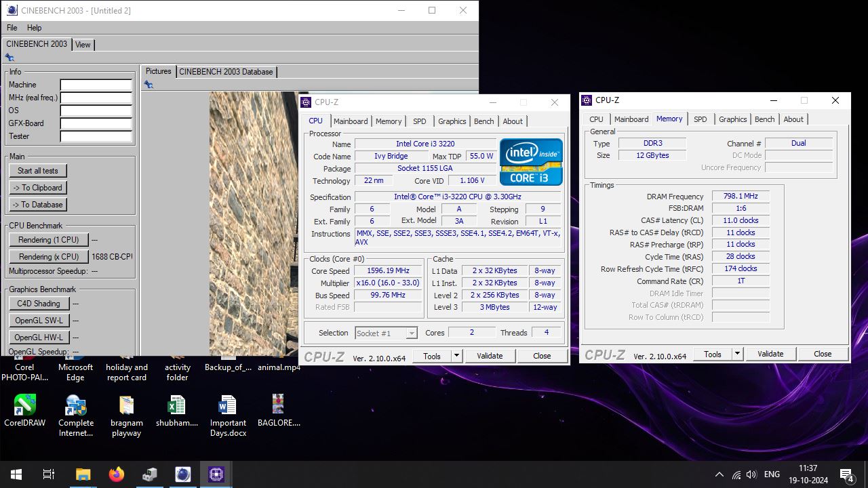Viewport: 868px width, 488px height.
Task: Select the Pictures tab
Action: (x=159, y=71)
